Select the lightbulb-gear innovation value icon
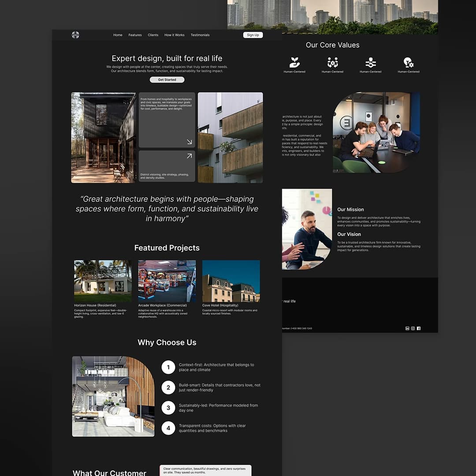The width and height of the screenshot is (476, 476). (x=409, y=62)
